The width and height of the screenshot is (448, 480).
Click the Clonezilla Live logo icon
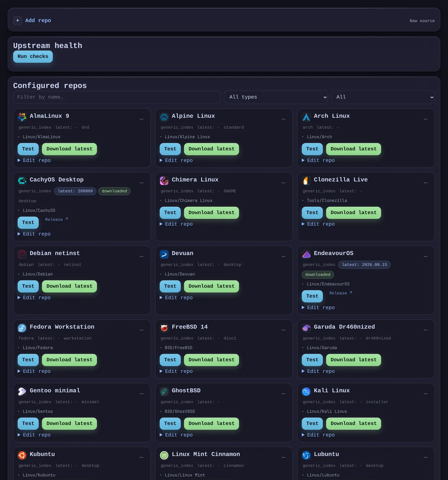point(306,181)
